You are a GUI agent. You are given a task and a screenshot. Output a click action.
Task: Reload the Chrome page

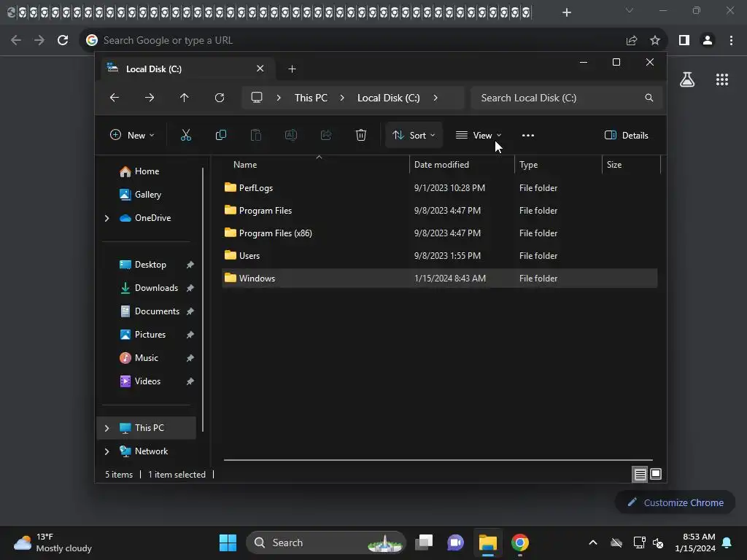click(63, 41)
